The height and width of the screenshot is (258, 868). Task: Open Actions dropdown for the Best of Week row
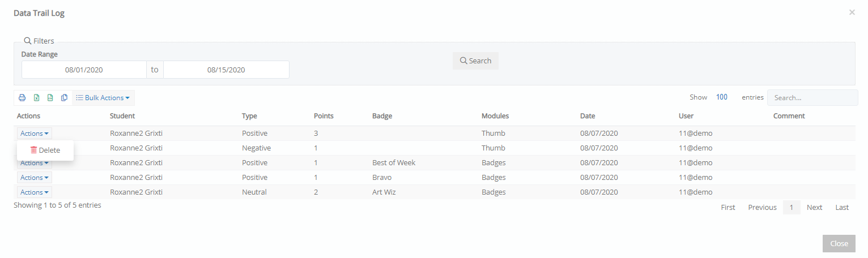35,163
